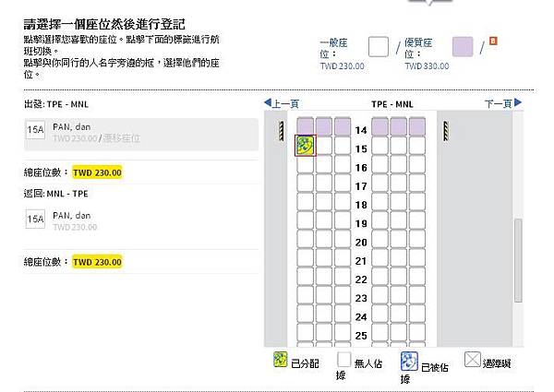
Task: Click the blue occupied-seat legend icon
Action: (x=409, y=361)
